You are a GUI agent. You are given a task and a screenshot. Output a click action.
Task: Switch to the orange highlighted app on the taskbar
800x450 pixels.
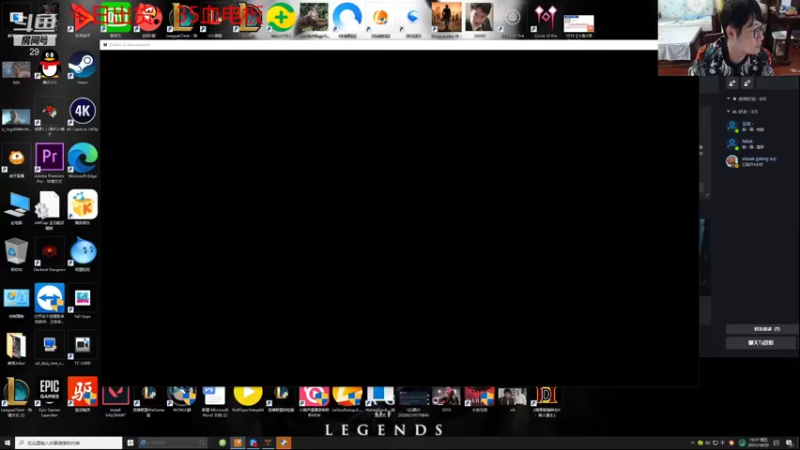coord(284,443)
